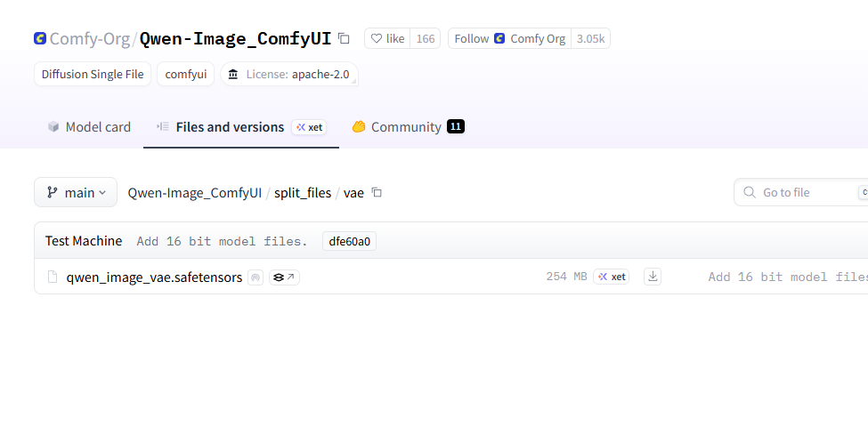This screenshot has height=442, width=868.
Task: Click the xet badge in the file row
Action: [x=611, y=277]
